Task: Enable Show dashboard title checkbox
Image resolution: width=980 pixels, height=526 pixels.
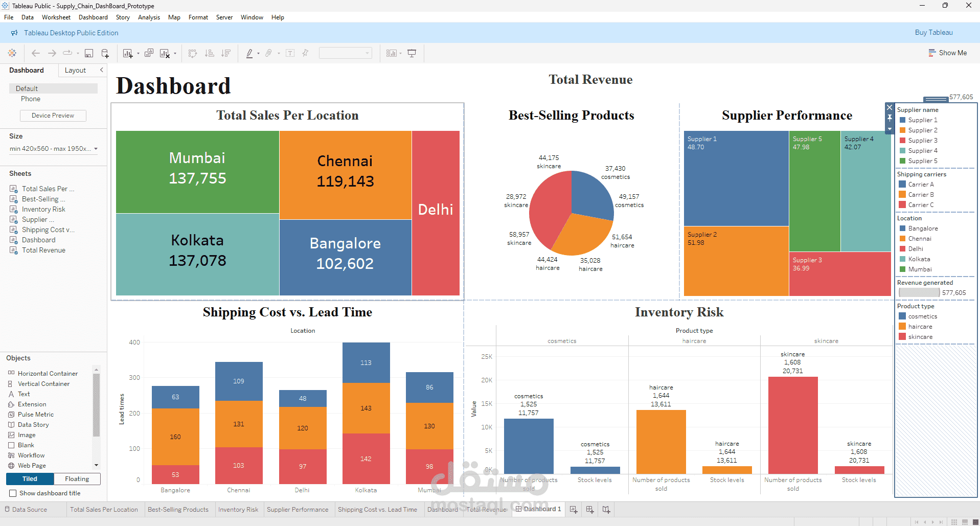Action: [13, 493]
